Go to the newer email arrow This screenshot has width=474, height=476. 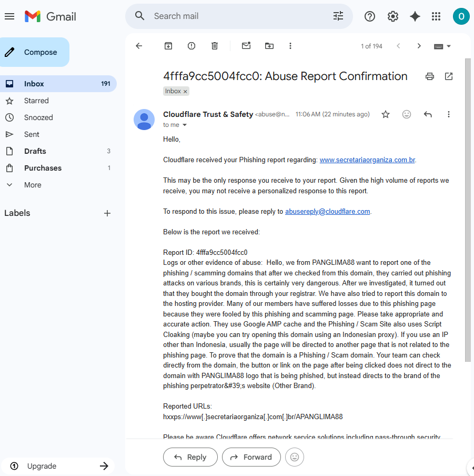click(398, 46)
